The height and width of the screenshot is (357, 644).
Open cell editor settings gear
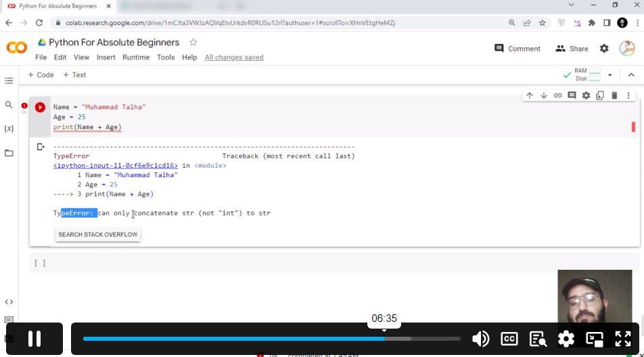click(586, 95)
